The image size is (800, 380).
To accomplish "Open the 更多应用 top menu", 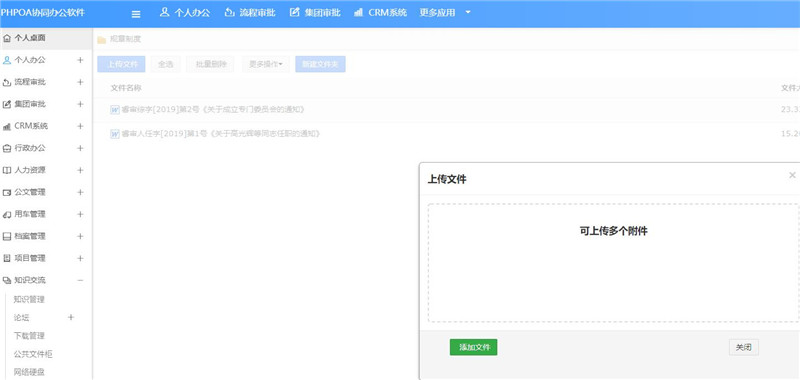I will pyautogui.click(x=437, y=12).
